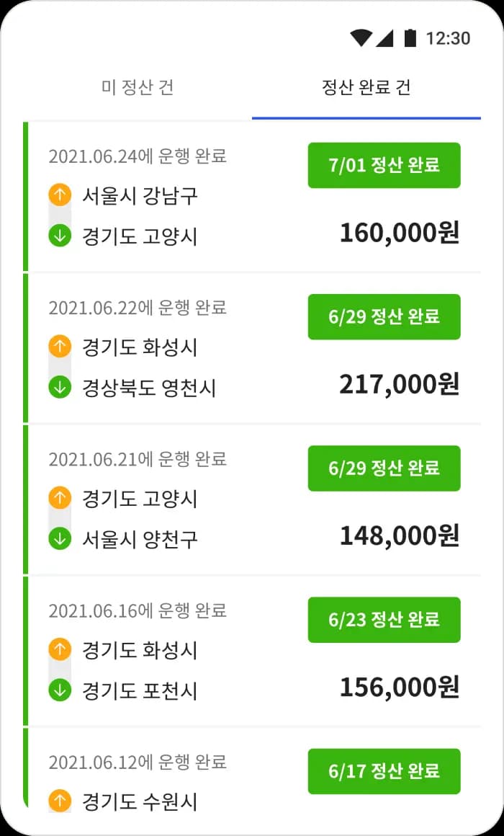This screenshot has width=504, height=836.
Task: Click the 6/29 정산 완료 button for June 22 trip
Action: (384, 317)
